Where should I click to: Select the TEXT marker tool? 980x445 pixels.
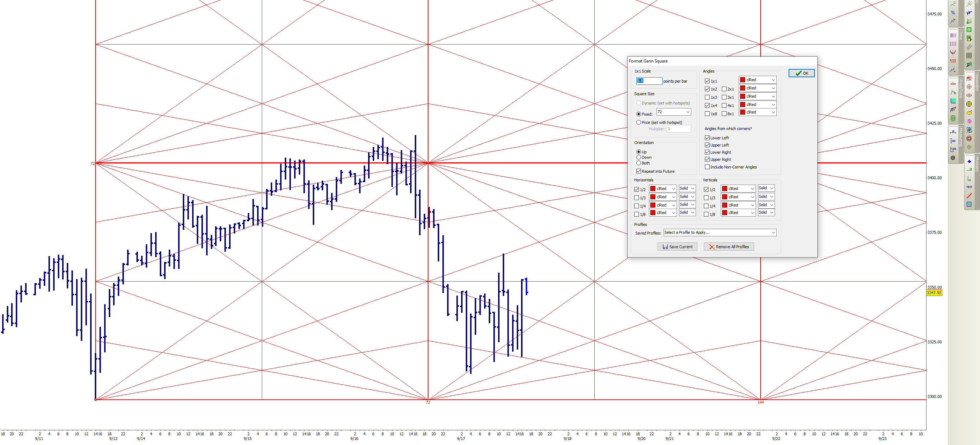coord(969,187)
